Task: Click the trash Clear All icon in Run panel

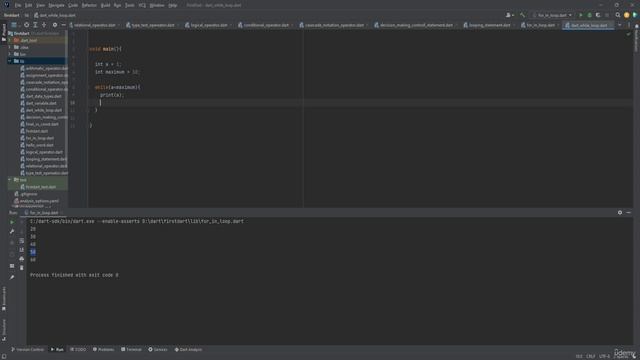Action: (x=22, y=268)
